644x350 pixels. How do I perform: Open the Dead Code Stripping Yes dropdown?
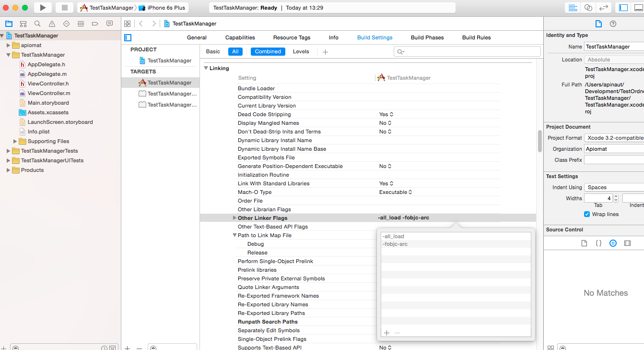[x=386, y=114]
